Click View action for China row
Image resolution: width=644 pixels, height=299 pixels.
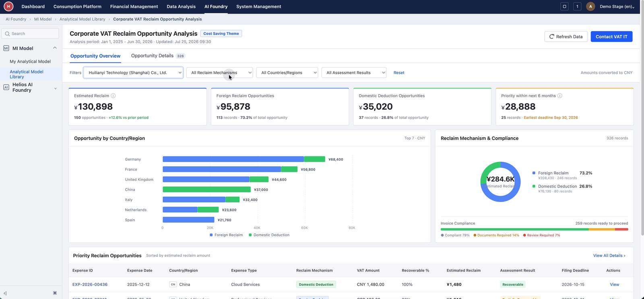click(x=614, y=285)
